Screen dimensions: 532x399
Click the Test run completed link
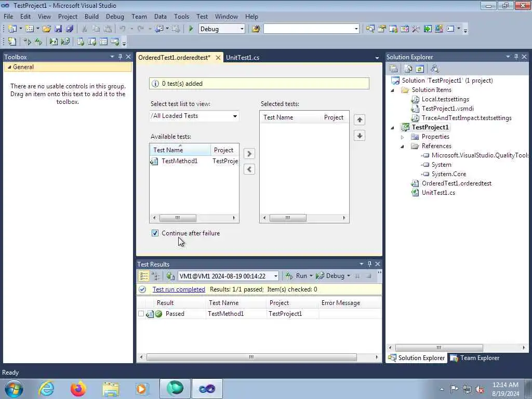pyautogui.click(x=179, y=289)
